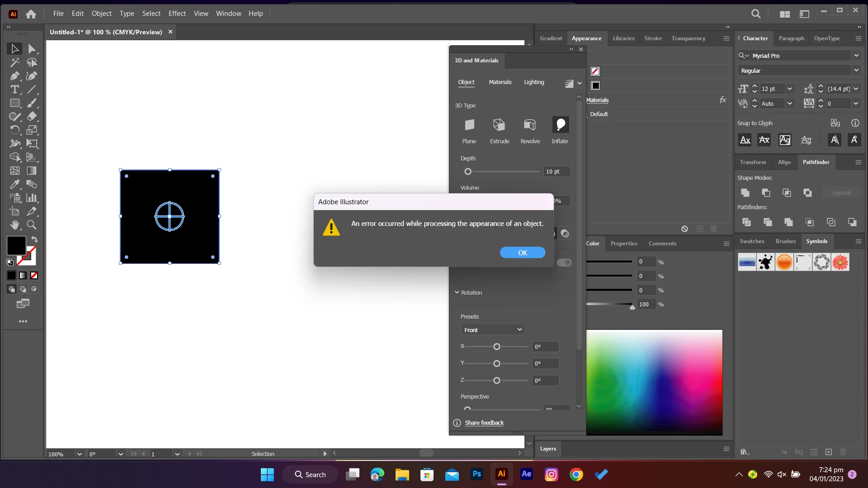The width and height of the screenshot is (868, 488).
Task: Expand the Myriad Pro font family dropdown
Action: coord(856,56)
